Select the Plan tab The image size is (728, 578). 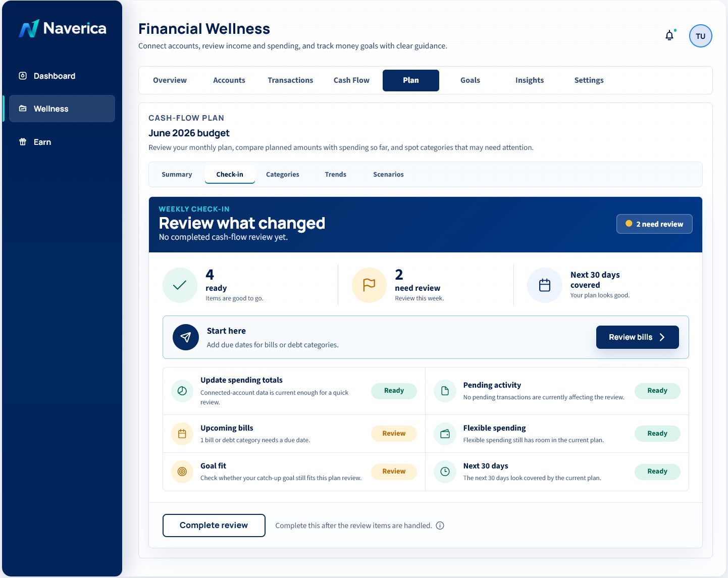tap(411, 80)
